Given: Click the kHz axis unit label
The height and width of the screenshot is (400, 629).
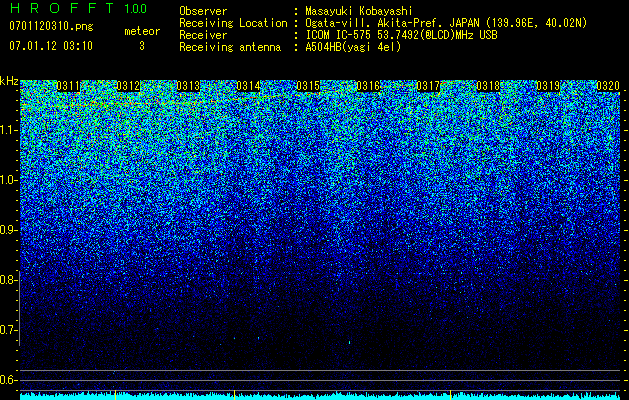Looking at the screenshot, I should point(9,81).
